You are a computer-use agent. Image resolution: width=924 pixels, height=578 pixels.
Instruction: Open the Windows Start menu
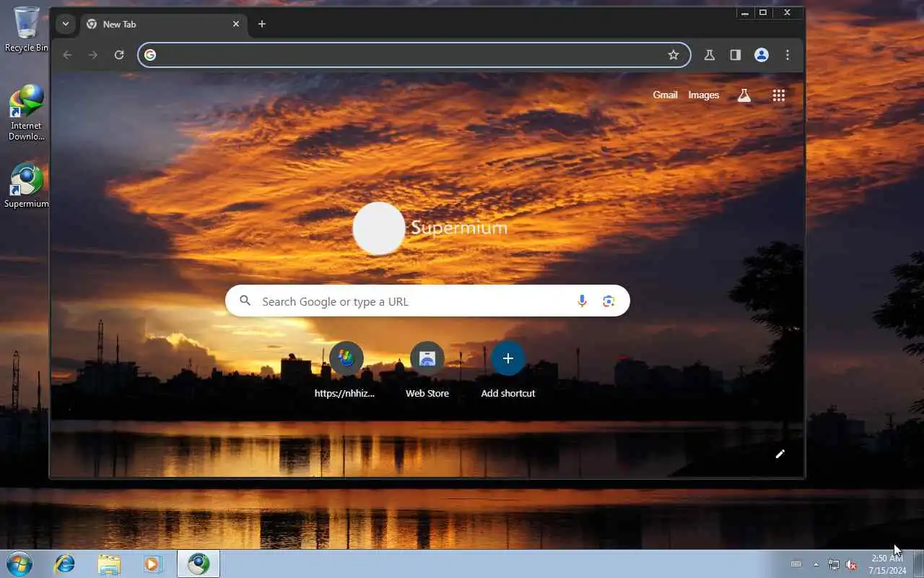19,564
